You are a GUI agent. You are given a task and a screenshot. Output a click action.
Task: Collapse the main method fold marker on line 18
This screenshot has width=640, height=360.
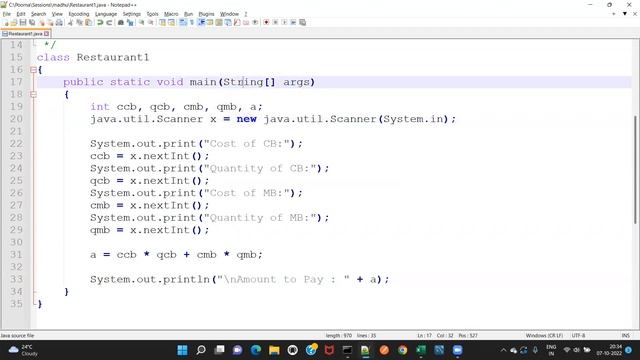(x=33, y=94)
